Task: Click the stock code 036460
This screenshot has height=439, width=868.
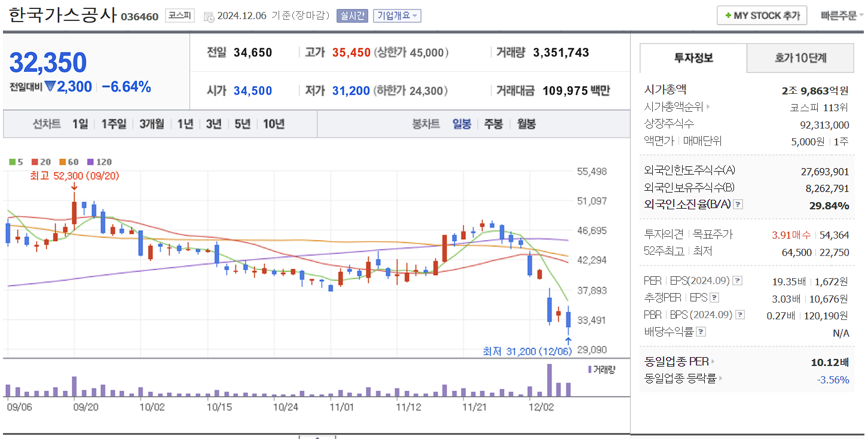Action: [139, 17]
